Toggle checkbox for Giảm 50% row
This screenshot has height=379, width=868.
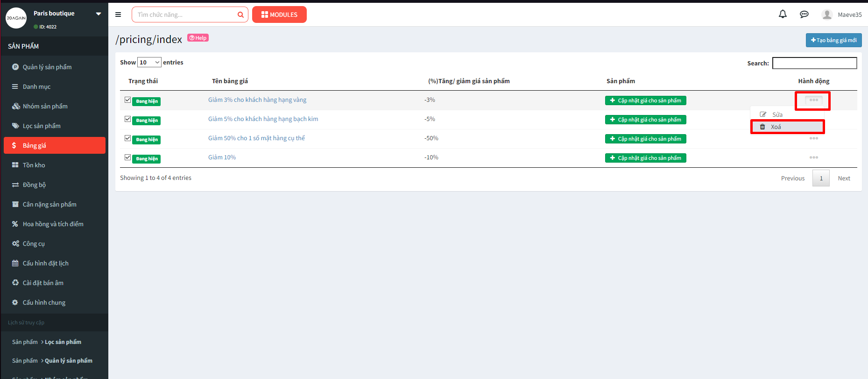coord(127,138)
